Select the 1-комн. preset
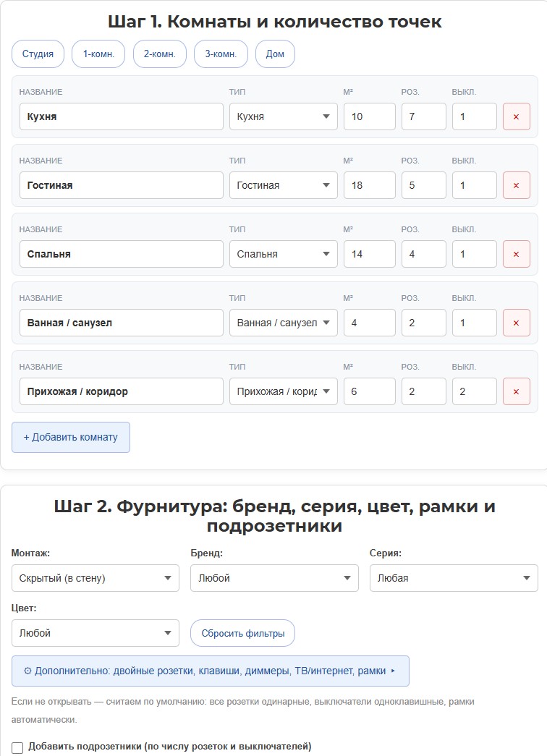547x756 pixels. 98,54
